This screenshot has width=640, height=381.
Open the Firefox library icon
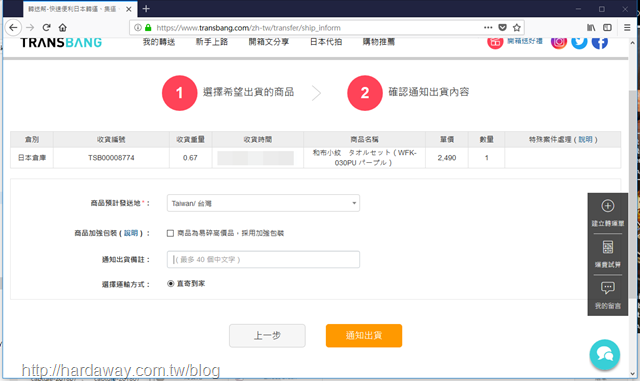coord(591,27)
